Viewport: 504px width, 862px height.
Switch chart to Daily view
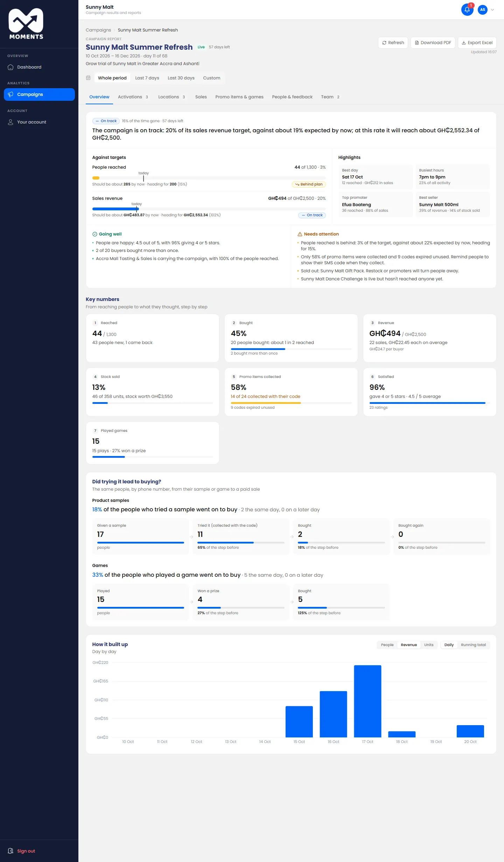pyautogui.click(x=449, y=645)
